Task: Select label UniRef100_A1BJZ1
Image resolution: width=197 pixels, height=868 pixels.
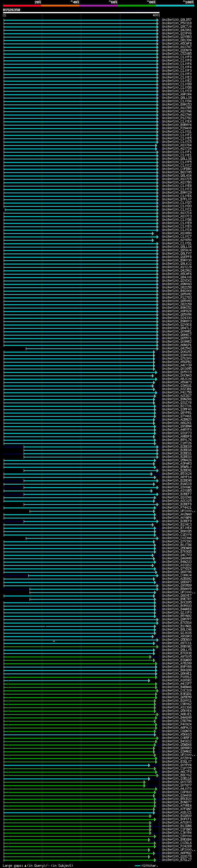Action: (x=177, y=813)
